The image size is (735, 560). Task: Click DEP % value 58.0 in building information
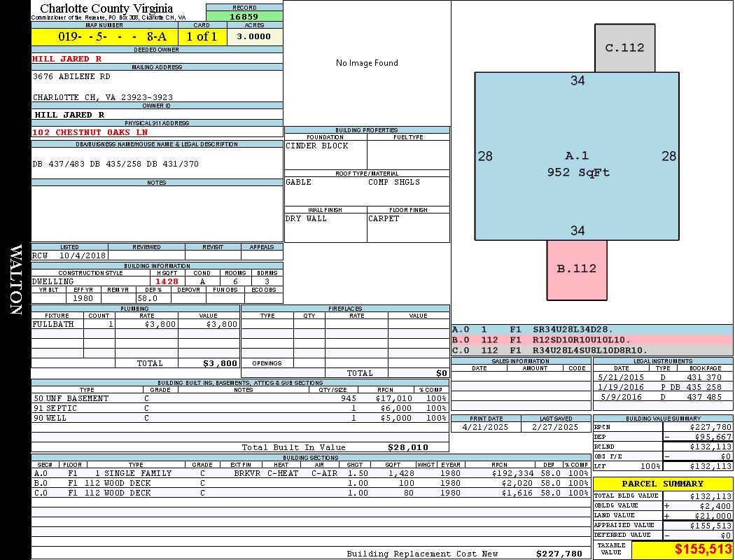pos(148,298)
